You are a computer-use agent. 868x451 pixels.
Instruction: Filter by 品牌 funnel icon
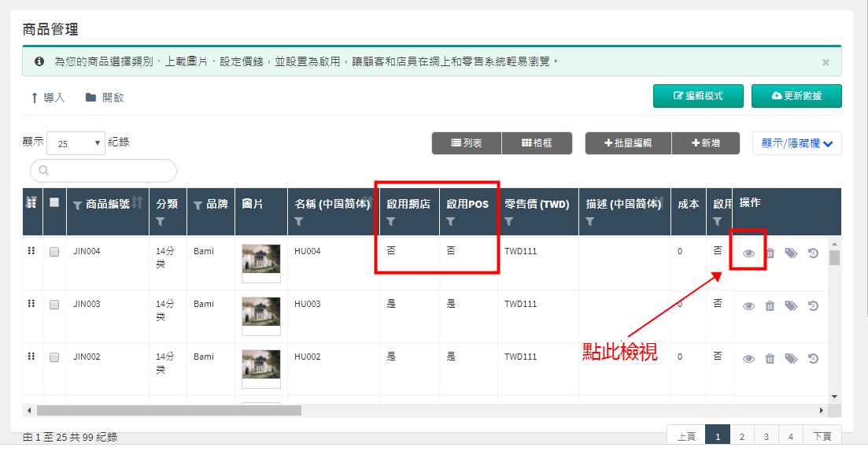[x=198, y=205]
